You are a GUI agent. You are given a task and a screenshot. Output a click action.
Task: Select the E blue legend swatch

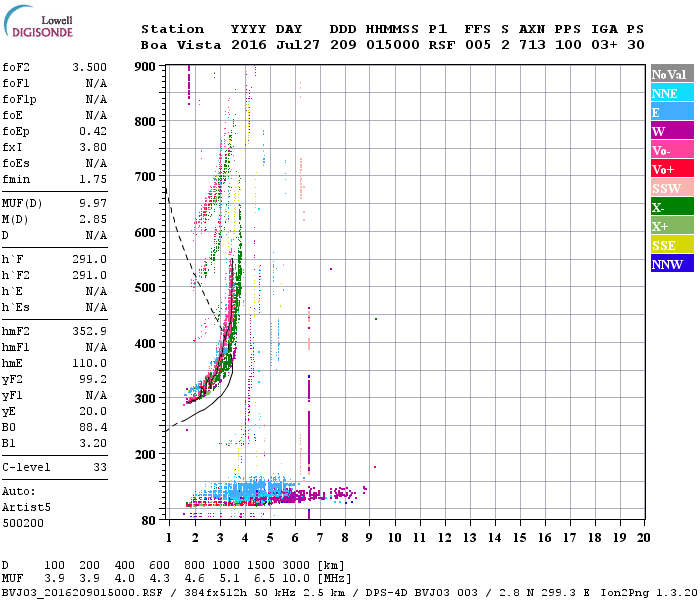coord(672,112)
